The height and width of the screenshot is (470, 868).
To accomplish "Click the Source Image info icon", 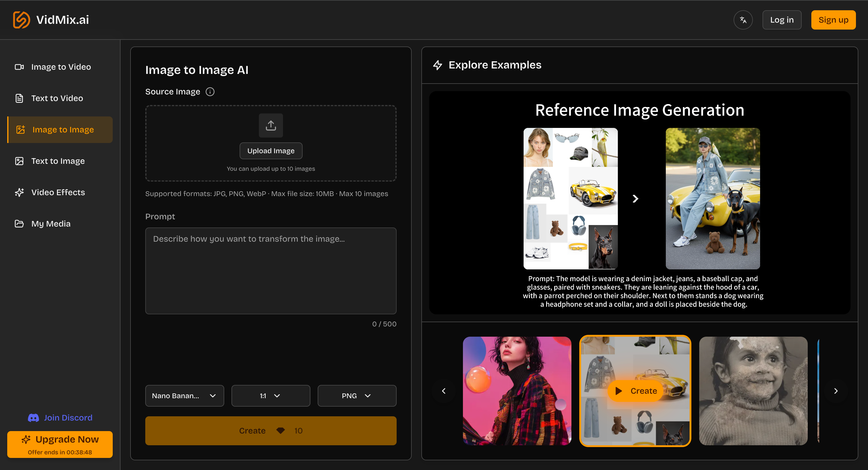I will tap(210, 92).
